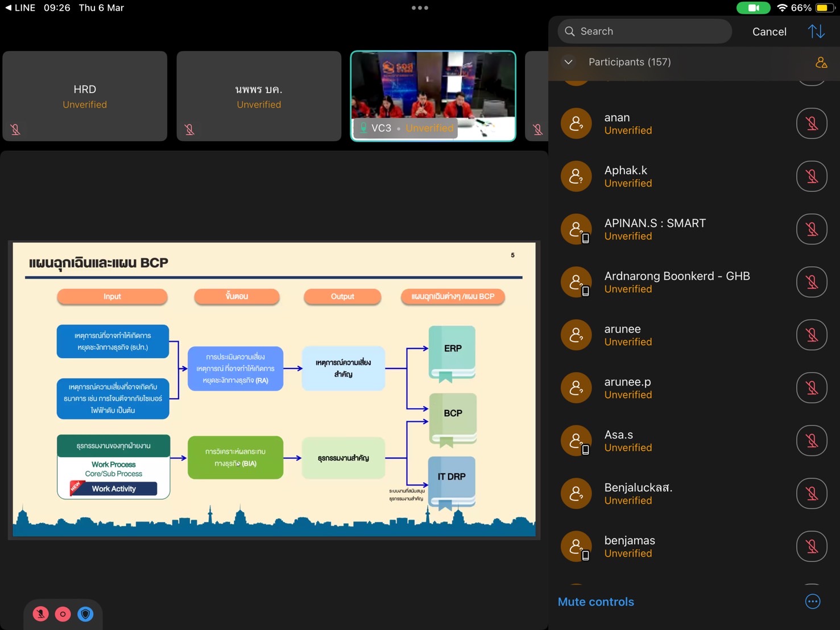Open the Mute controls menu
The height and width of the screenshot is (630, 840).
click(x=595, y=602)
